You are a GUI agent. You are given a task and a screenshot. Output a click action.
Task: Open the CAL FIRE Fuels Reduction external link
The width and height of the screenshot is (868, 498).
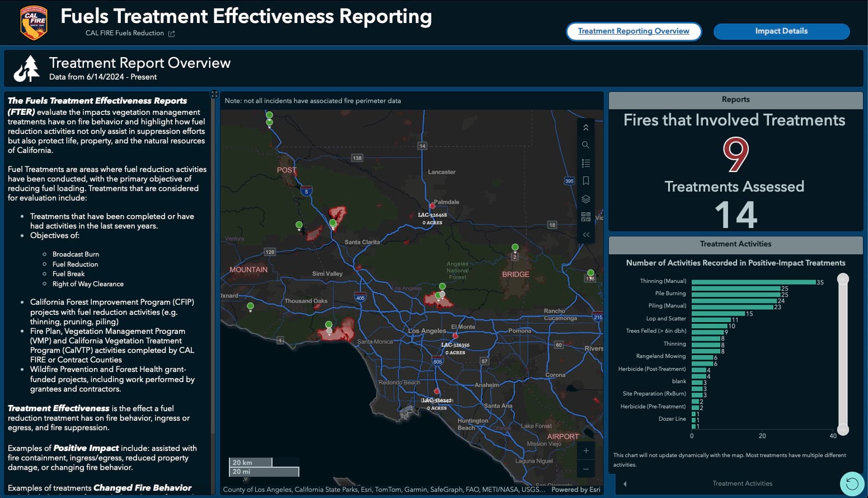coord(171,33)
